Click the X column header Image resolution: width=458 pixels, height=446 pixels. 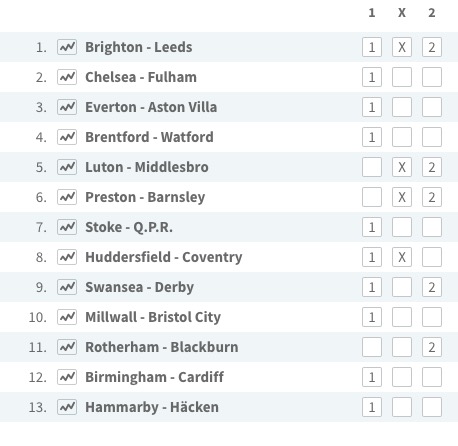(402, 13)
